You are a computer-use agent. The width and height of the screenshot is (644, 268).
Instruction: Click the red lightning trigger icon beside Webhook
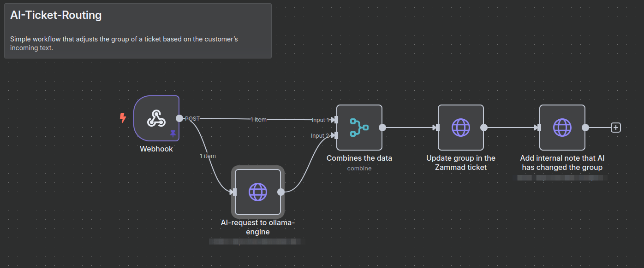[x=123, y=118]
